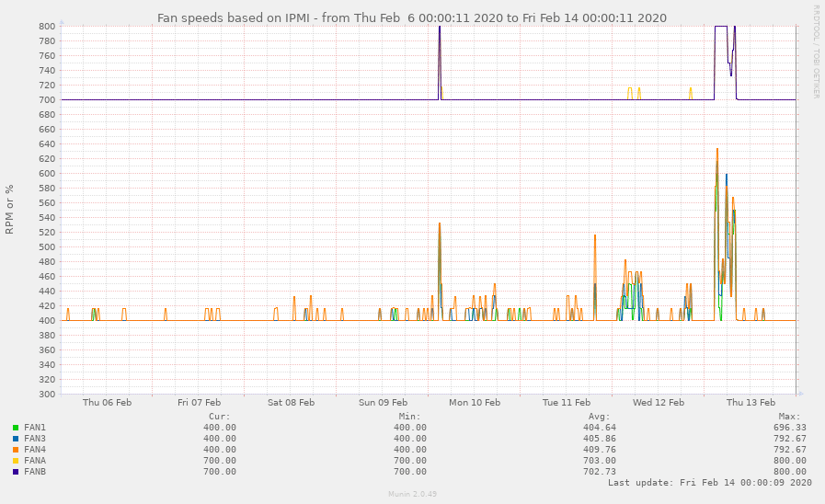
Task: Click the graph title Fan speeds based on IPMI
Action: pyautogui.click(x=412, y=17)
